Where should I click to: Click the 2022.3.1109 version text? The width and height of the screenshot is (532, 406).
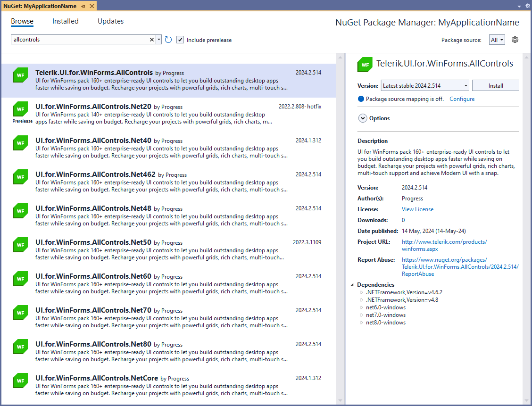click(307, 242)
